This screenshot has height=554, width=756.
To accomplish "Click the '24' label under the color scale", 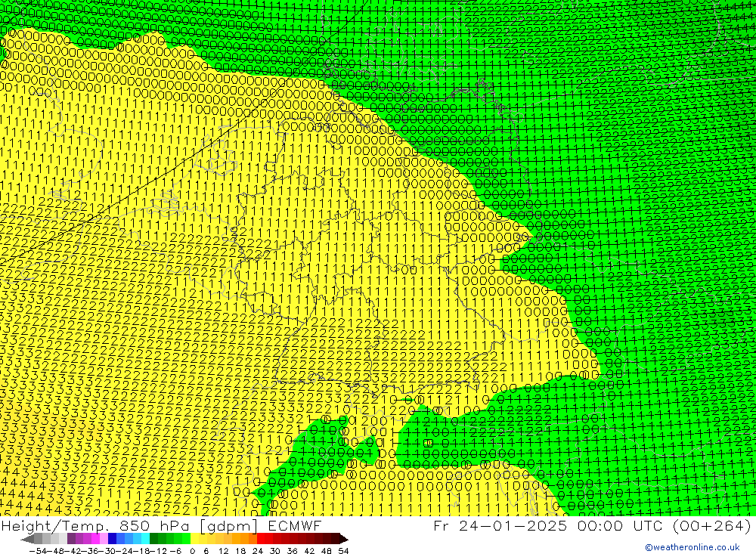I will pyautogui.click(x=258, y=551).
